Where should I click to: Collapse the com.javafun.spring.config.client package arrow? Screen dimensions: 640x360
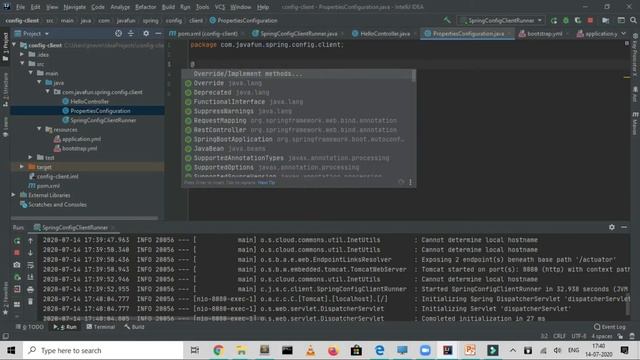48,92
